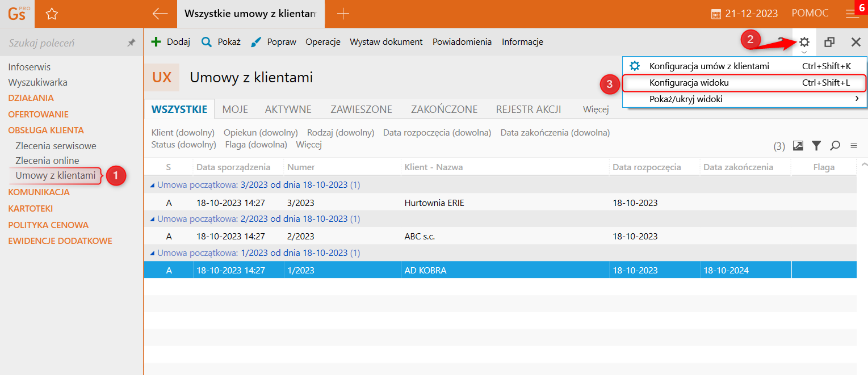Image resolution: width=868 pixels, height=375 pixels.
Task: Open favorites via the star icon
Action: 52,14
